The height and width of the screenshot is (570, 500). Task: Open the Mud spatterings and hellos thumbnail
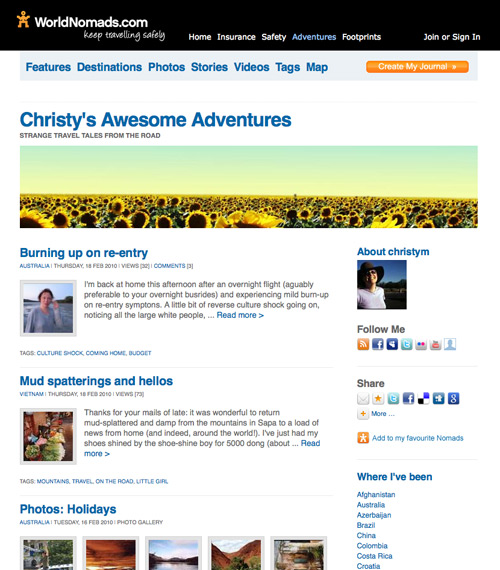[48, 436]
